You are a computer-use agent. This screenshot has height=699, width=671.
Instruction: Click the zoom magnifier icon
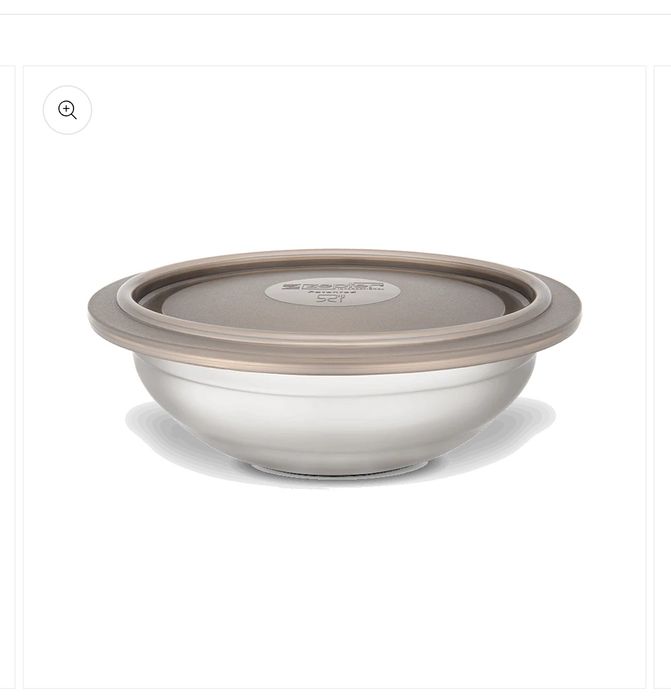pos(67,110)
